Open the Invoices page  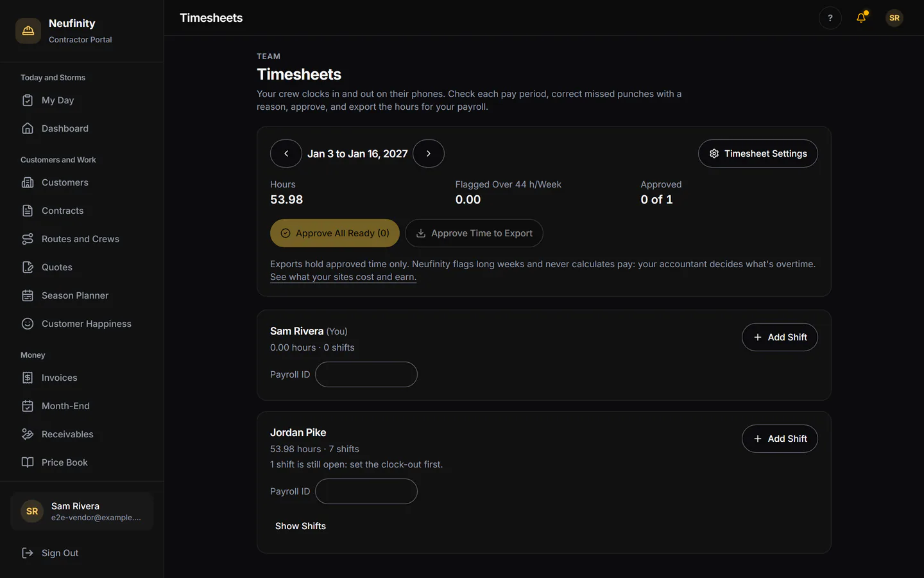click(81, 378)
